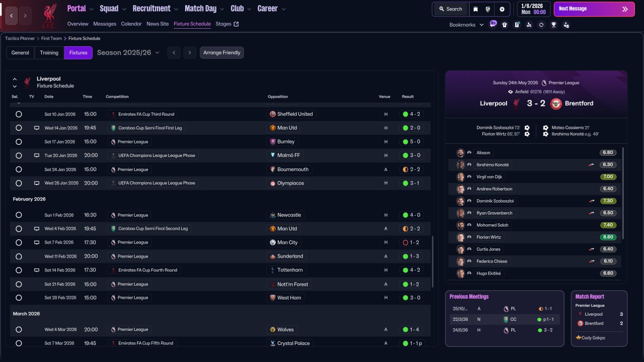Click Tottenham club badge
Viewport: 644px width, 362px height.
[273, 270]
